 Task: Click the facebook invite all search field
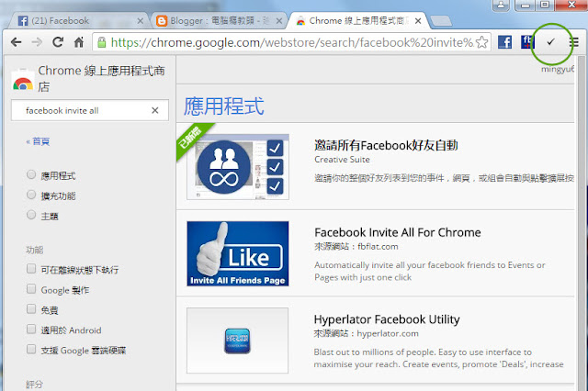point(90,110)
